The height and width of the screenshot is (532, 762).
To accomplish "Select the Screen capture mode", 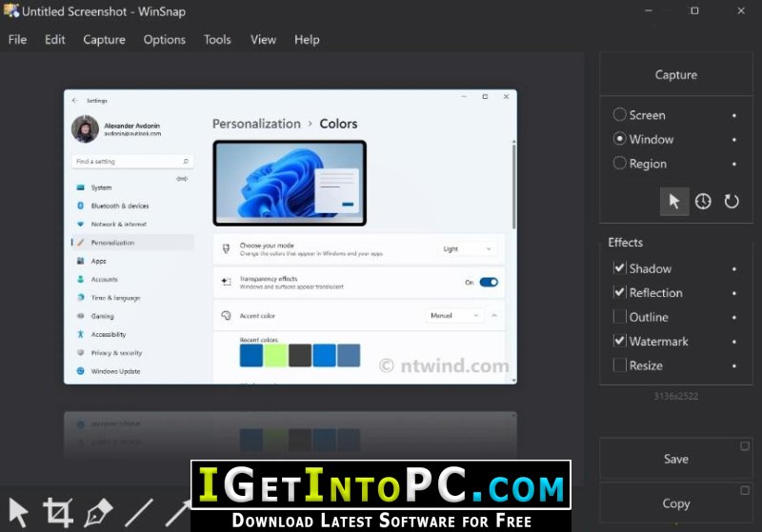I will pos(620,115).
